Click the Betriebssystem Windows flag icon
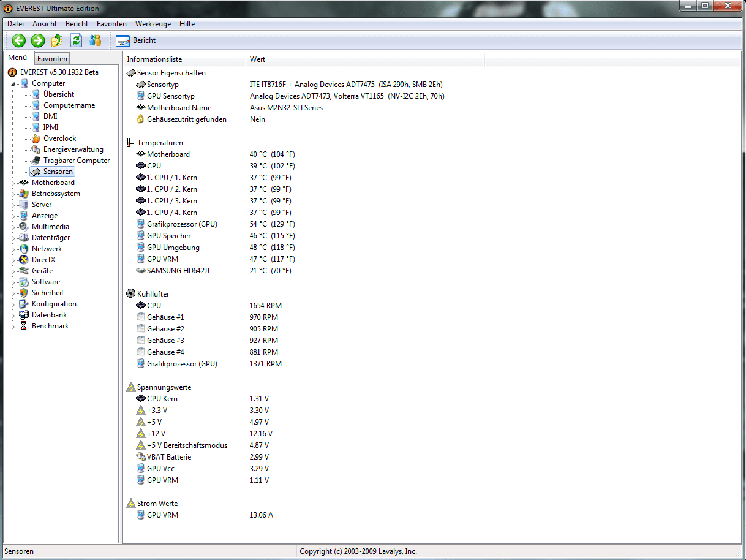This screenshot has width=746, height=560. (x=24, y=194)
